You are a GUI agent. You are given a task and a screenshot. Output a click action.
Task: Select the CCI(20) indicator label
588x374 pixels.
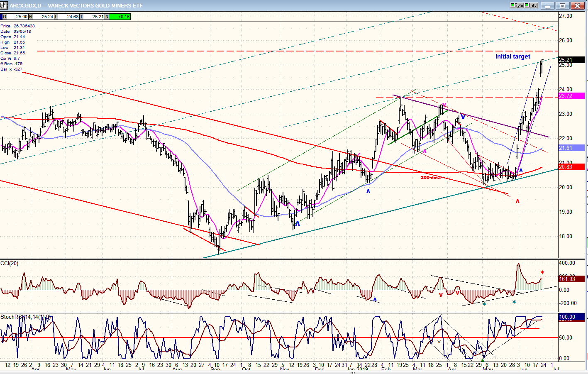click(x=10, y=263)
